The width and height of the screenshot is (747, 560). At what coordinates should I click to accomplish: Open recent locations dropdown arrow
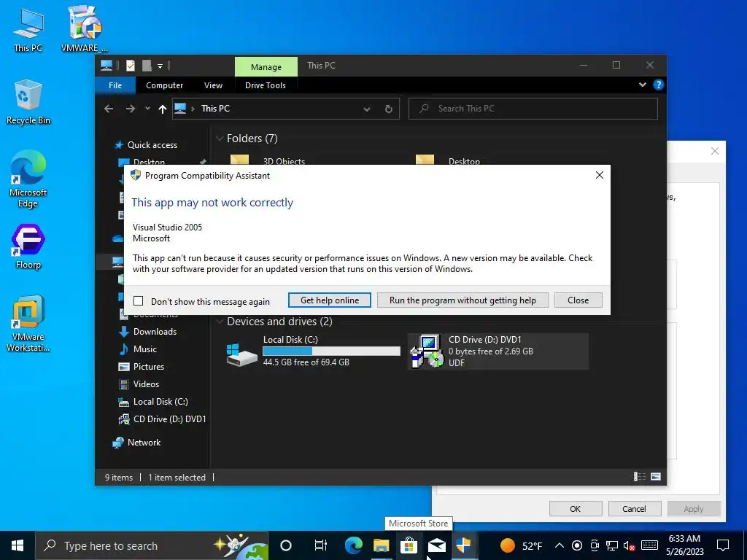click(x=147, y=109)
